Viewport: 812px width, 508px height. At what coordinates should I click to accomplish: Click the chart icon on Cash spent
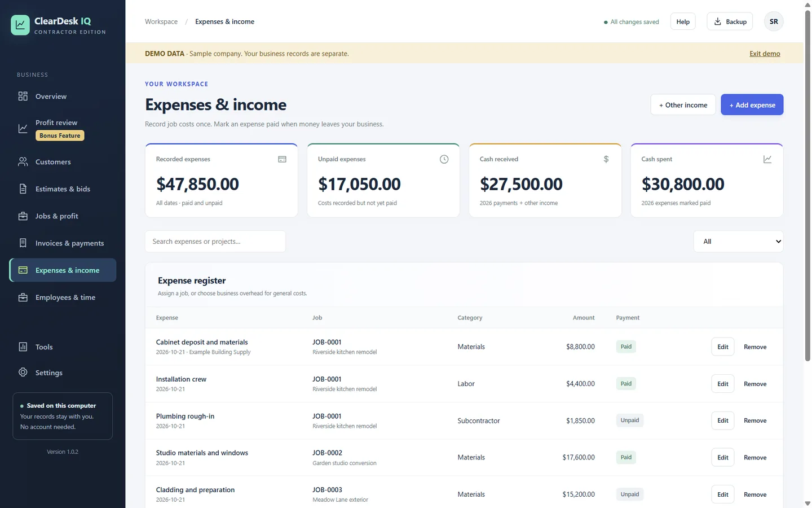click(x=767, y=159)
